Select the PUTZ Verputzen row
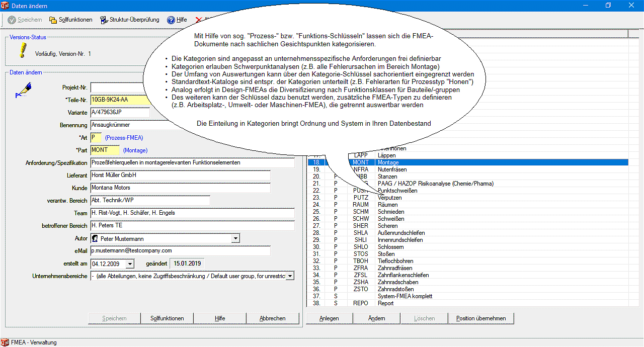The height and width of the screenshot is (347, 644). coord(467,198)
